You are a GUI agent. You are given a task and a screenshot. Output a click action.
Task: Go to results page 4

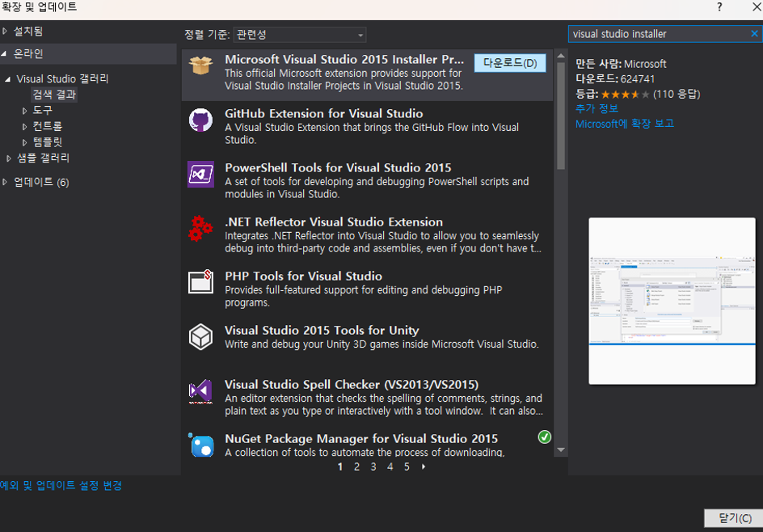[390, 467]
